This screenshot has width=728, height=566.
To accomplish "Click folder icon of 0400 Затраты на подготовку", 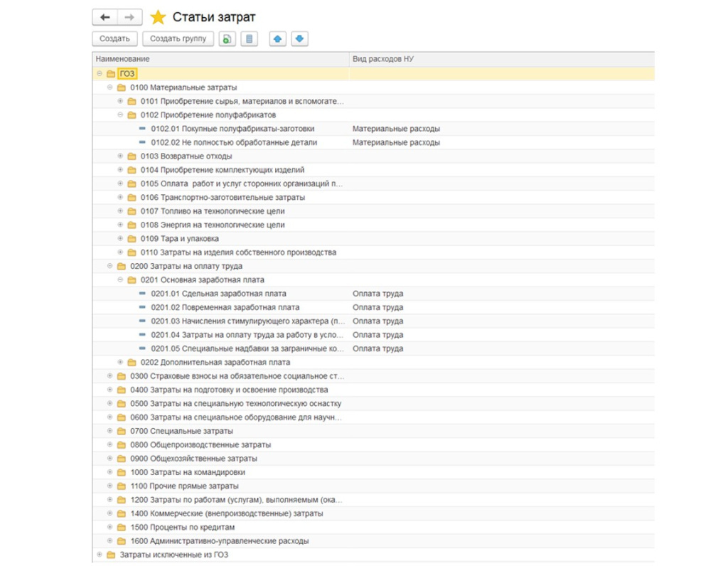I will point(121,390).
